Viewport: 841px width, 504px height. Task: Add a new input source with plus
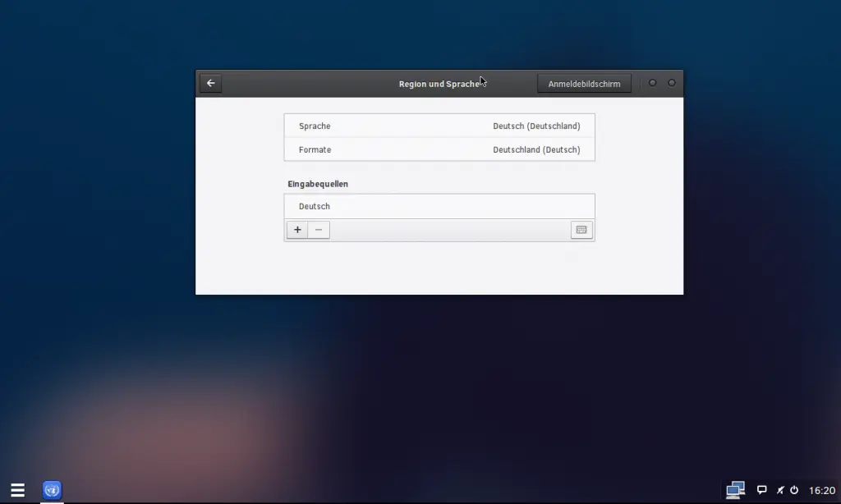point(297,230)
